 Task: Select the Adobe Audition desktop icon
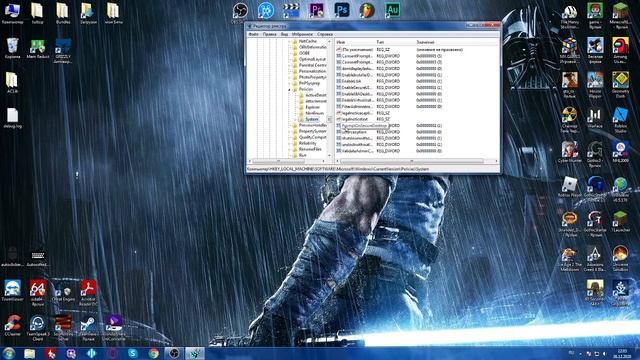392,10
